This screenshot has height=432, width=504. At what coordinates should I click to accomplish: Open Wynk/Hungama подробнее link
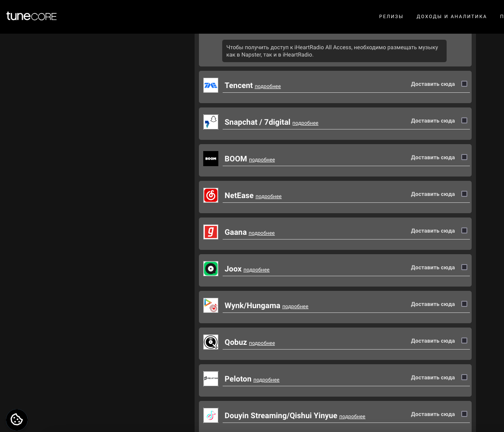(296, 306)
